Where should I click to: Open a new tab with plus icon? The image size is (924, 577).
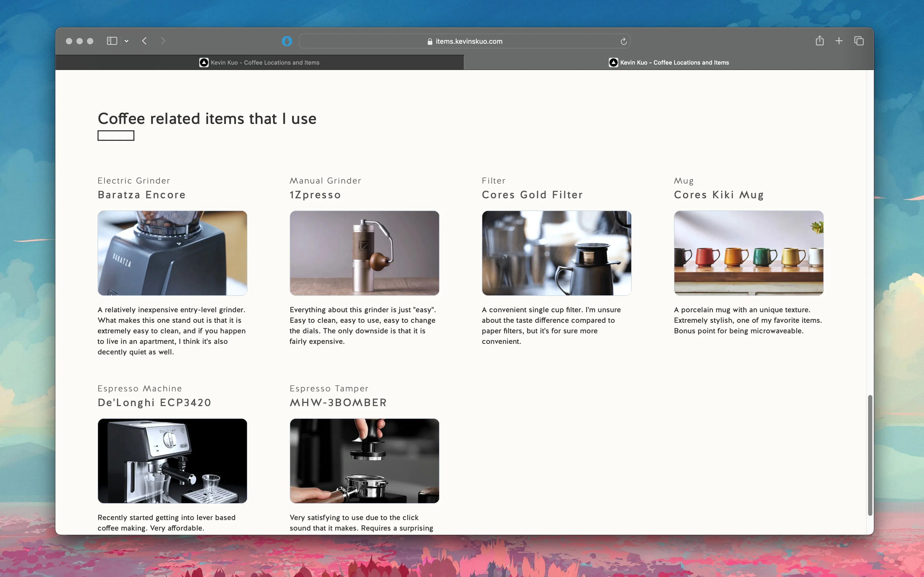(839, 41)
